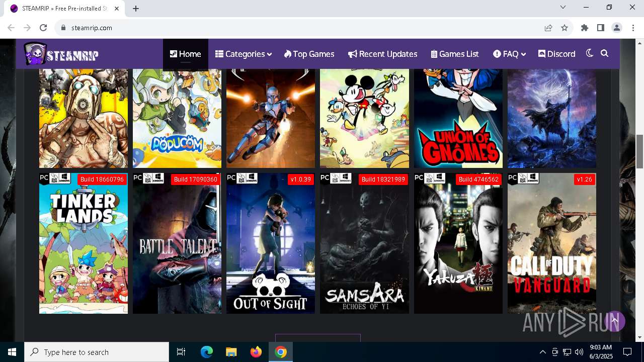
Task: Open the site search icon
Action: (605, 53)
